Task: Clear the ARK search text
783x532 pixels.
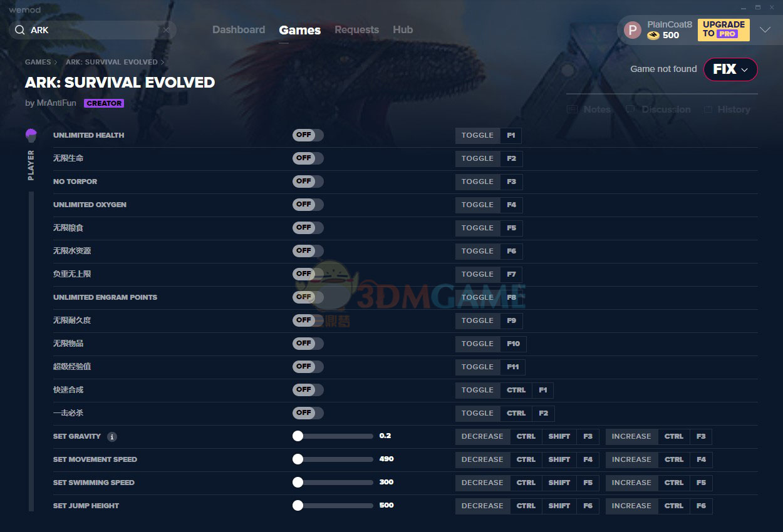Action: (166, 30)
